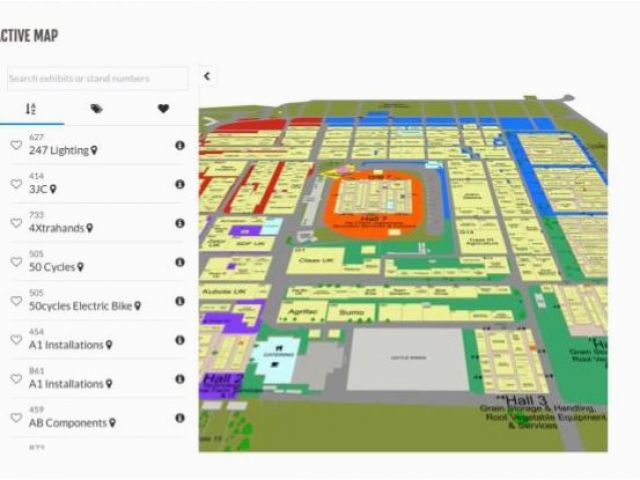Add AB Components to favorites
Screen dimensions: 640x480
click(16, 418)
